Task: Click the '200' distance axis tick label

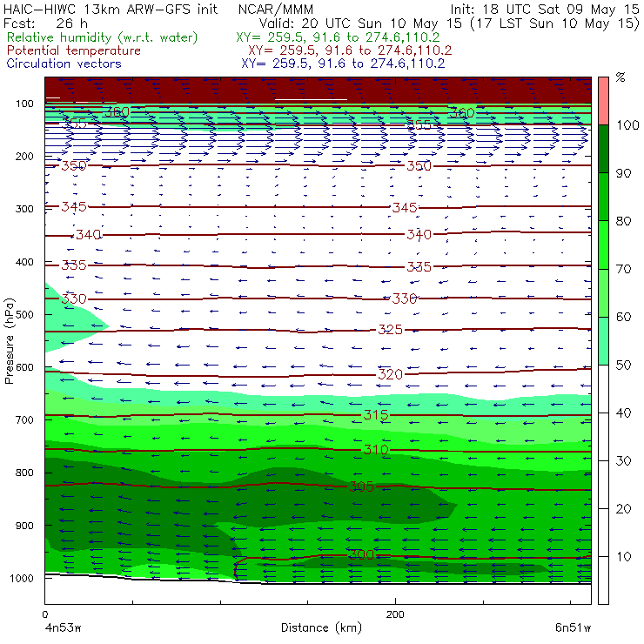Action: 395,614
